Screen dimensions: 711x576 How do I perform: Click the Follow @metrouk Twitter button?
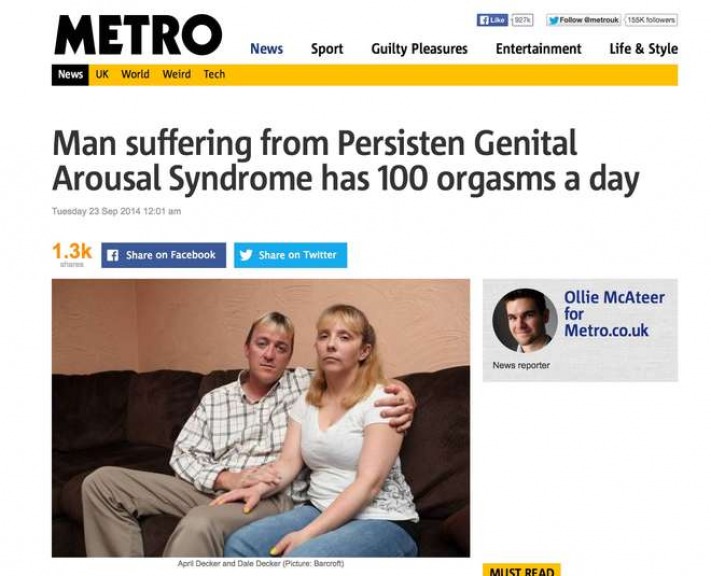[x=584, y=20]
